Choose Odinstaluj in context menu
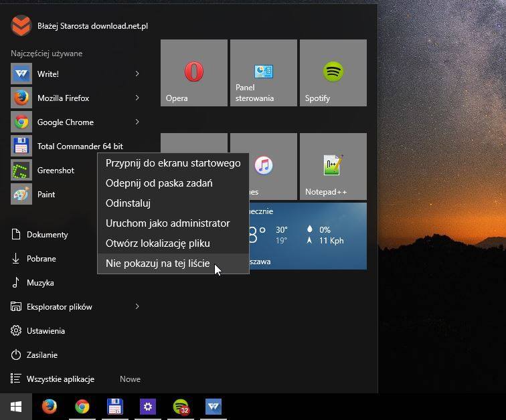 (x=173, y=203)
